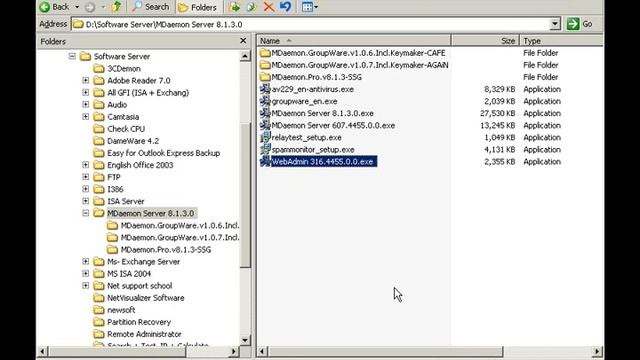Click inside the Address path field
This screenshot has width=640, height=360.
pyautogui.click(x=311, y=24)
